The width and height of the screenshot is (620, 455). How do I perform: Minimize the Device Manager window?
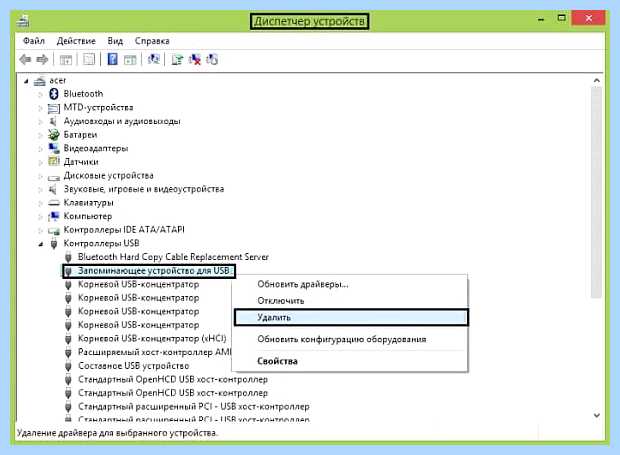(541, 19)
